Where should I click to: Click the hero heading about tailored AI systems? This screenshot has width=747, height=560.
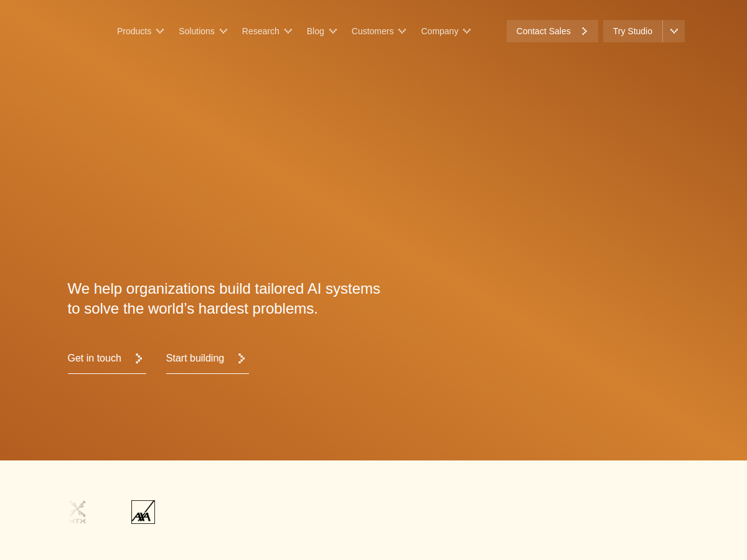224,298
